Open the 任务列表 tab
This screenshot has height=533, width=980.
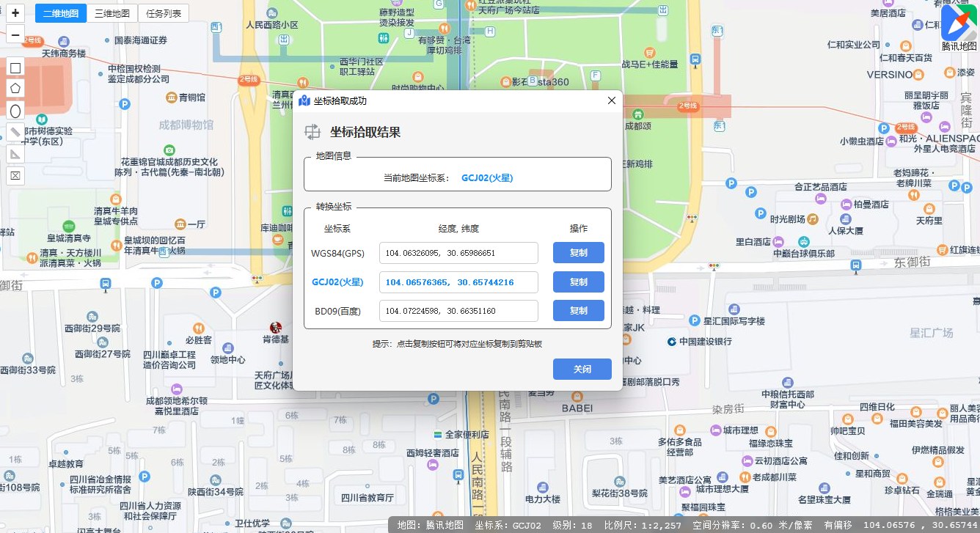[x=164, y=13]
